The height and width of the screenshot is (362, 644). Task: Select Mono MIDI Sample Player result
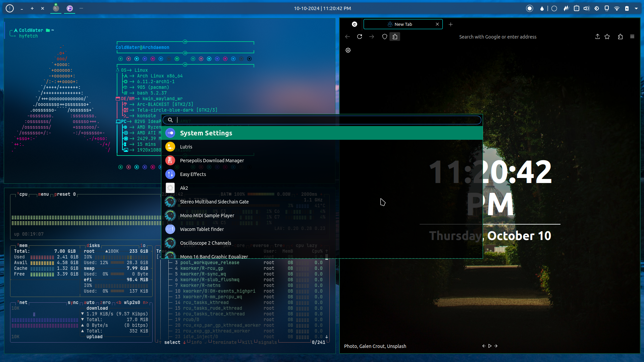(322, 216)
